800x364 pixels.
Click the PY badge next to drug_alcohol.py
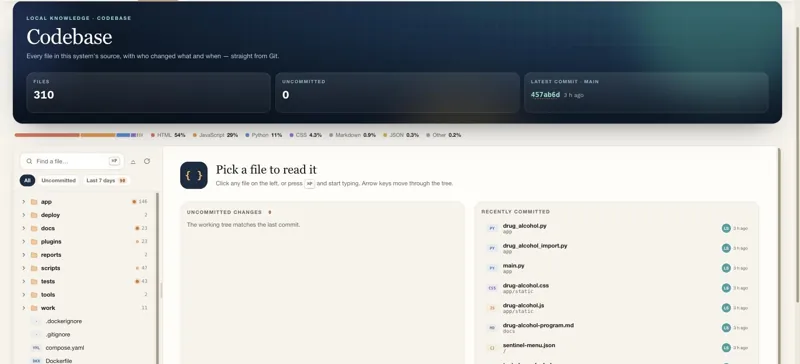(492, 229)
